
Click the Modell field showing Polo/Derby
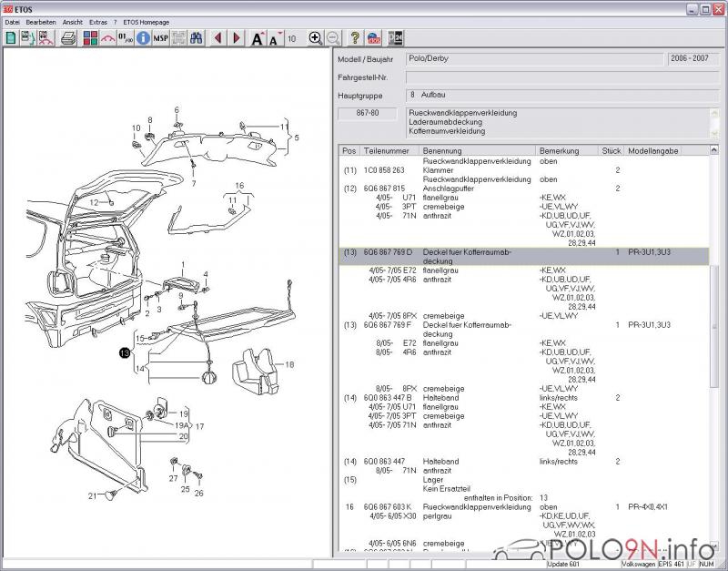pos(535,59)
